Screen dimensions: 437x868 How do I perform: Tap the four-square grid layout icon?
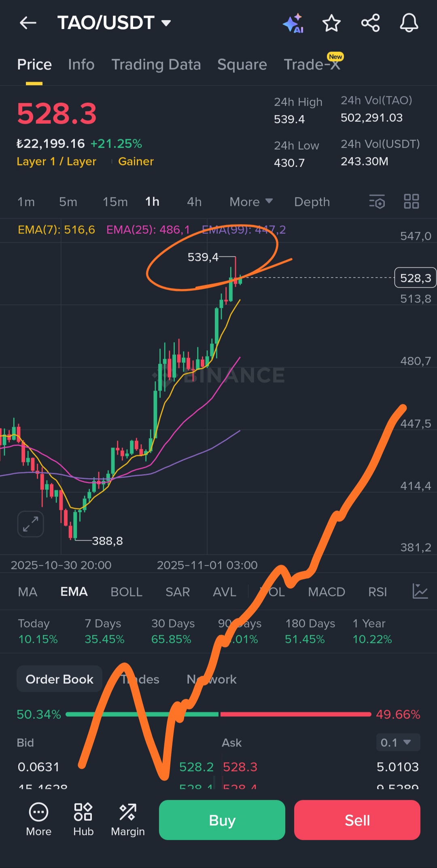[411, 201]
